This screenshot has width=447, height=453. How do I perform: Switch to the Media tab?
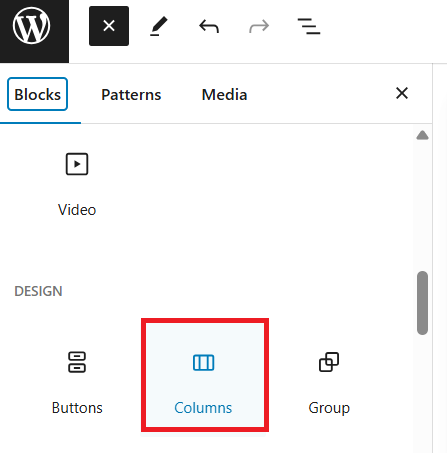click(224, 95)
